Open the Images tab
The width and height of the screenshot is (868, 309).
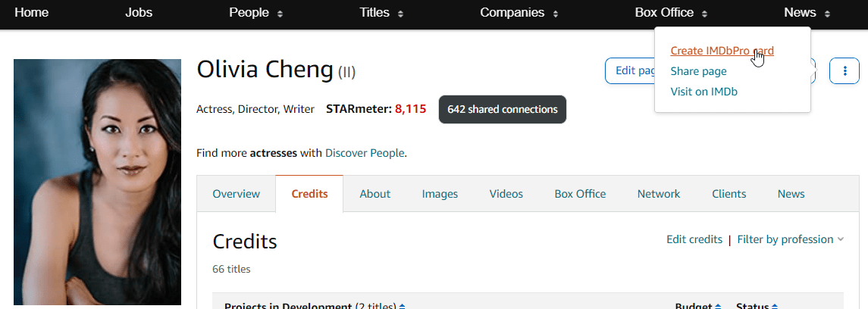(x=440, y=194)
